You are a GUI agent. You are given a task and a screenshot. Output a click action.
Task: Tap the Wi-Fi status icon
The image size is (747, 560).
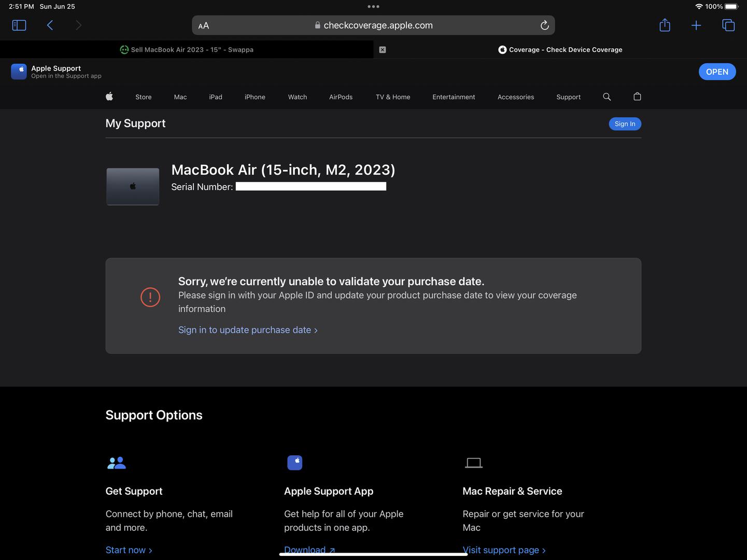(699, 7)
